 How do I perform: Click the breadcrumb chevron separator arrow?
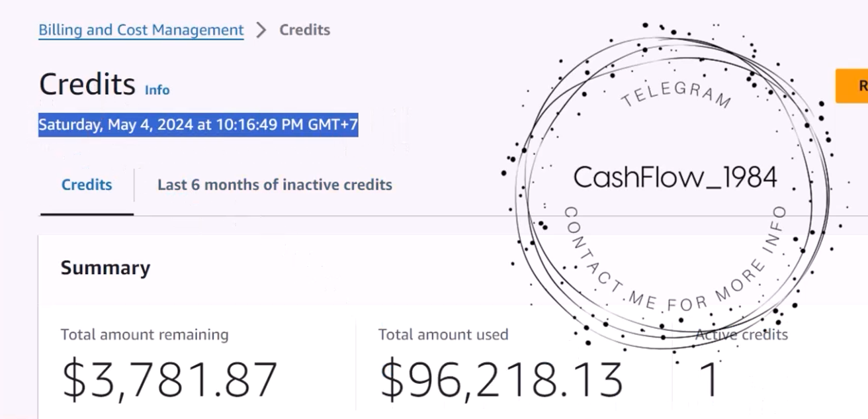pos(261,30)
